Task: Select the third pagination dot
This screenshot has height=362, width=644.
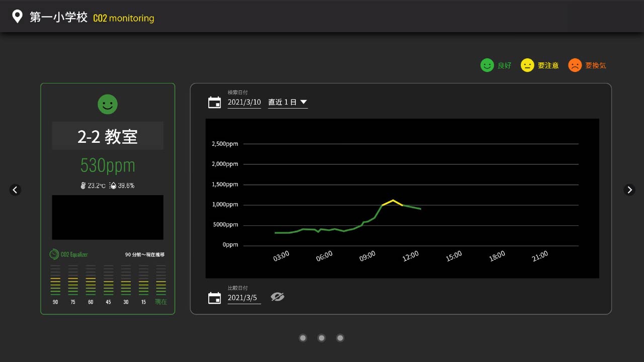Action: click(x=340, y=338)
